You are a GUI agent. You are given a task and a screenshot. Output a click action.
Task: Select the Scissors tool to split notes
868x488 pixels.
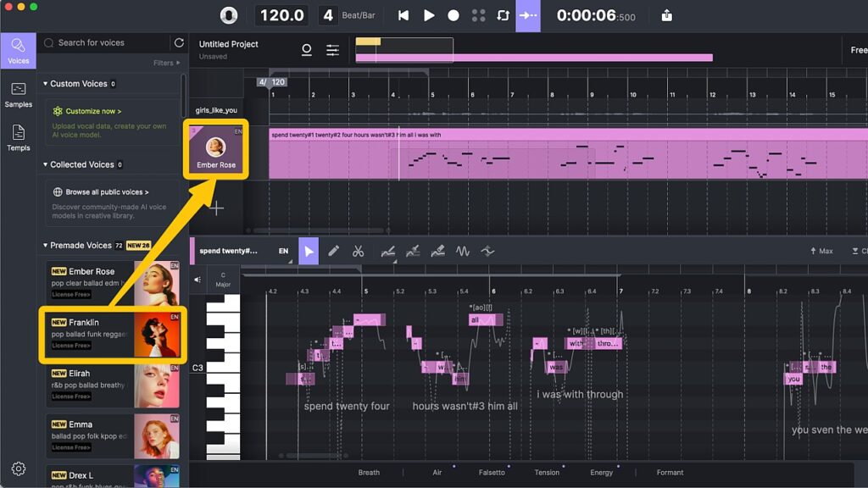359,251
